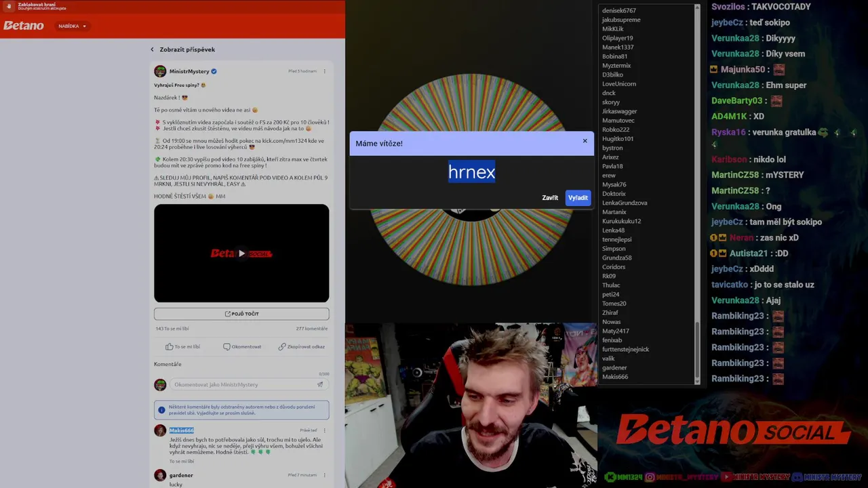Screen dimensions: 868x488
Task: Select furttenstejnejnick in the entries list
Action: [625, 349]
